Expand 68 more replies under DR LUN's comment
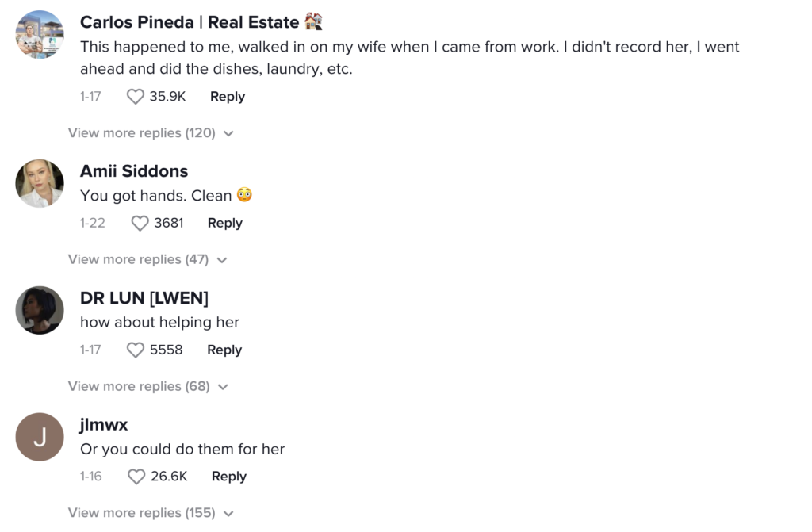 pyautogui.click(x=148, y=386)
